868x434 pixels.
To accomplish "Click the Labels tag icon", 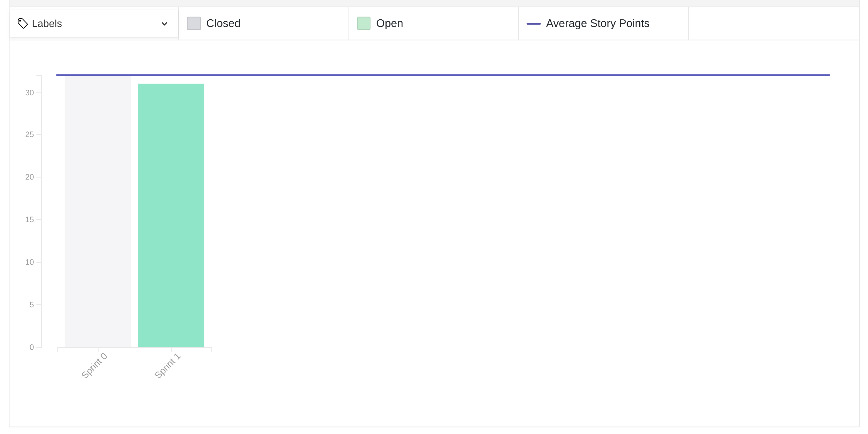I will point(22,24).
